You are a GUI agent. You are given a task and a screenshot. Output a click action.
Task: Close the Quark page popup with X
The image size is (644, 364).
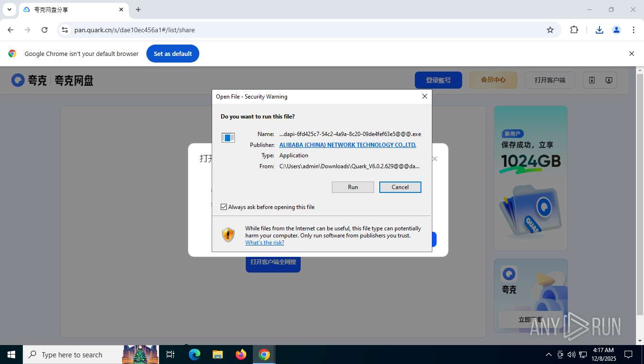click(x=435, y=159)
